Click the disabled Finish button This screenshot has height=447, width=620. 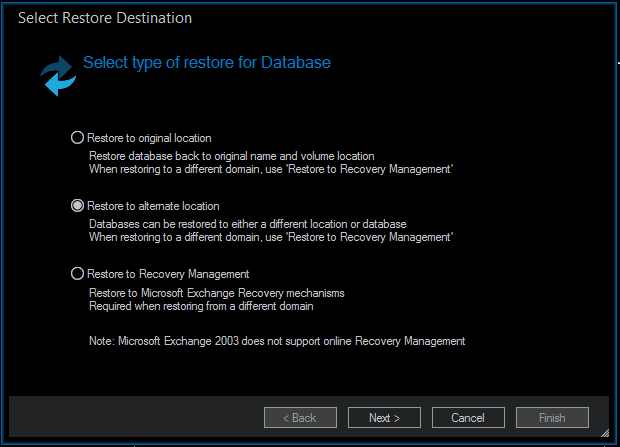coord(552,418)
